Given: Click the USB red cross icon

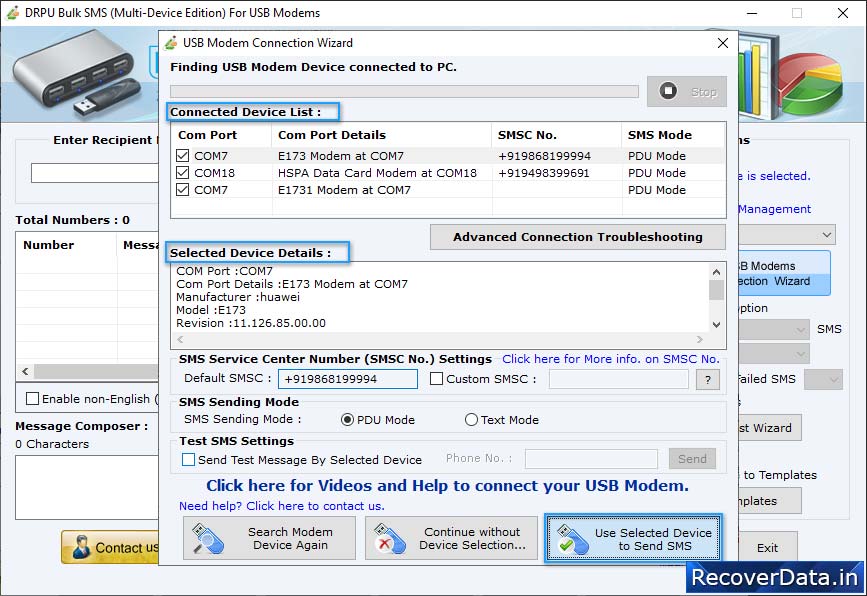Looking at the screenshot, I should click(x=389, y=539).
